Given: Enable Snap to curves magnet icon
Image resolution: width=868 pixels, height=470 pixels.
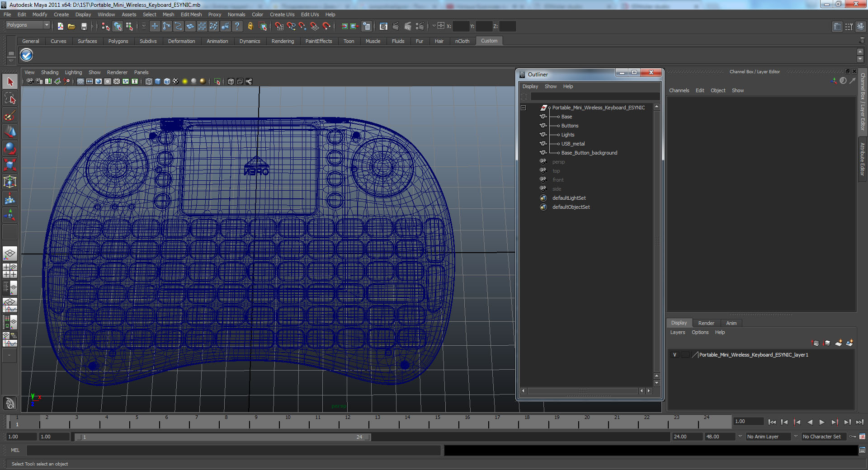Looking at the screenshot, I should 291,26.
